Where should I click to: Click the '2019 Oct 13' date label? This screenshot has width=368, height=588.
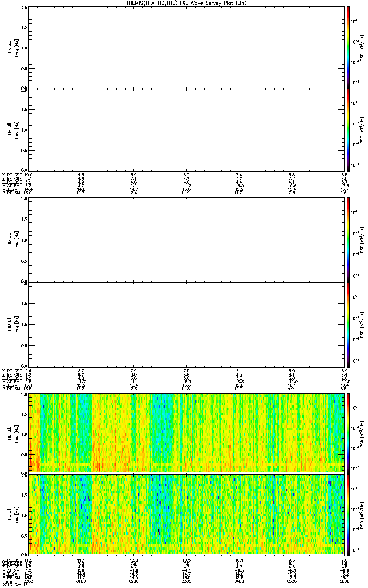pos(15,585)
